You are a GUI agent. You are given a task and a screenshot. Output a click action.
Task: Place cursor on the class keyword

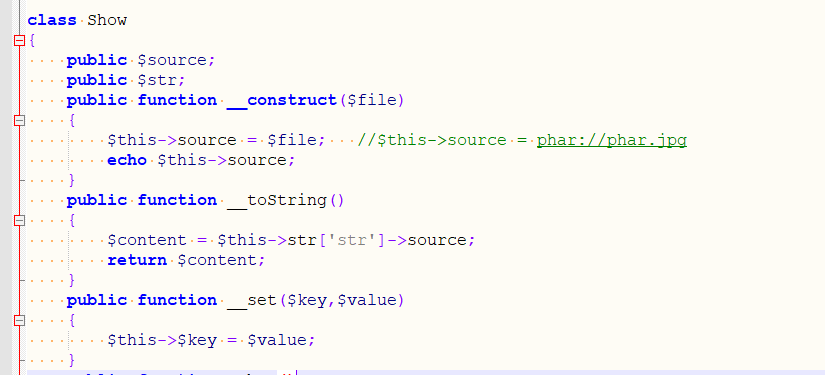(x=52, y=21)
